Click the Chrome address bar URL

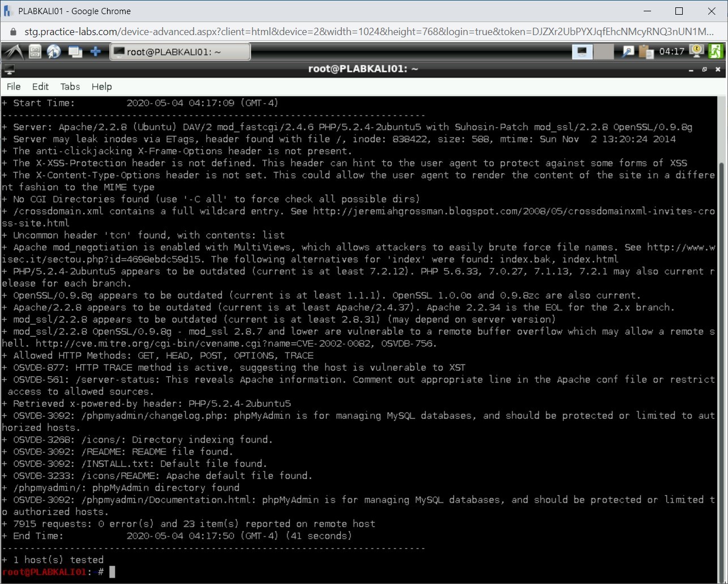coord(362,31)
